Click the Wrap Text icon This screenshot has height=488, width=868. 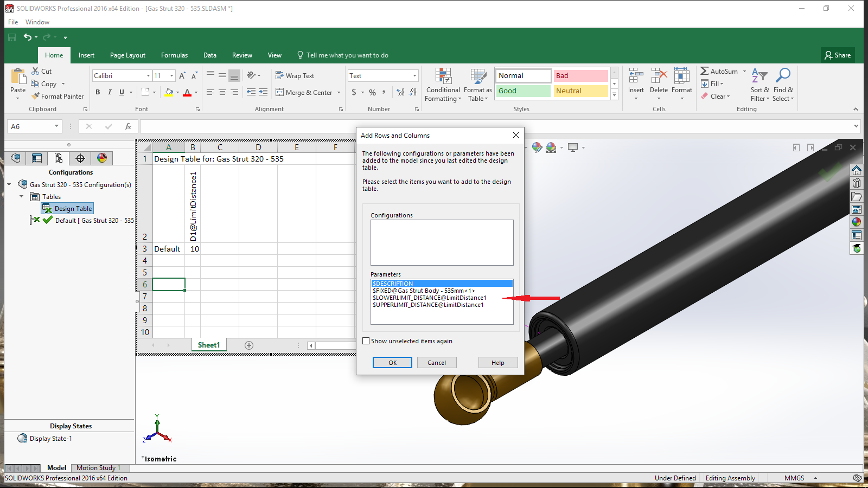click(279, 75)
